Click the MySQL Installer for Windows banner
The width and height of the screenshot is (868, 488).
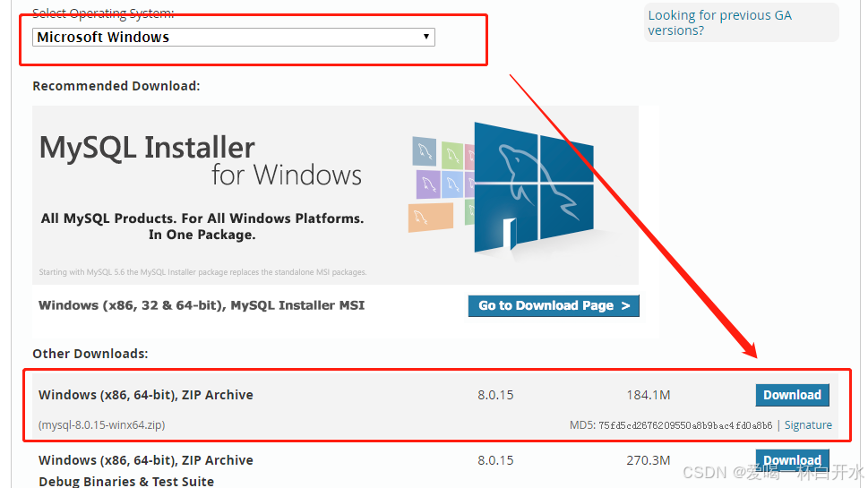(335, 195)
